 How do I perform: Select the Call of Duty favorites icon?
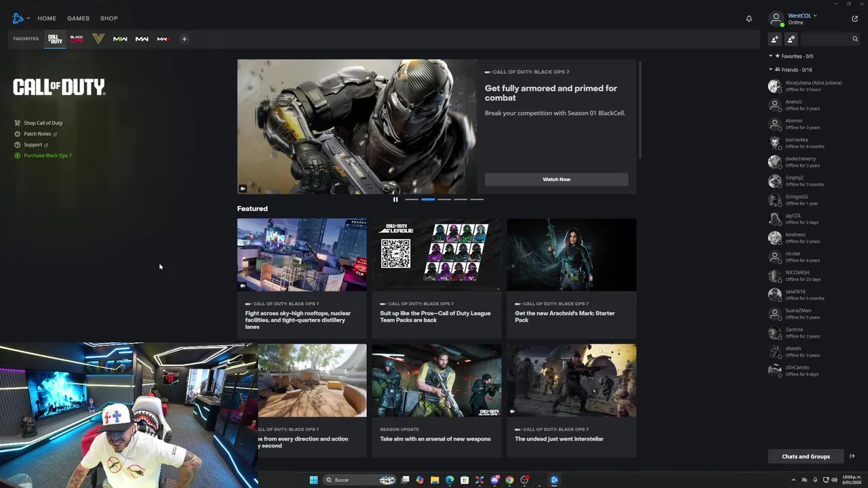click(x=55, y=39)
